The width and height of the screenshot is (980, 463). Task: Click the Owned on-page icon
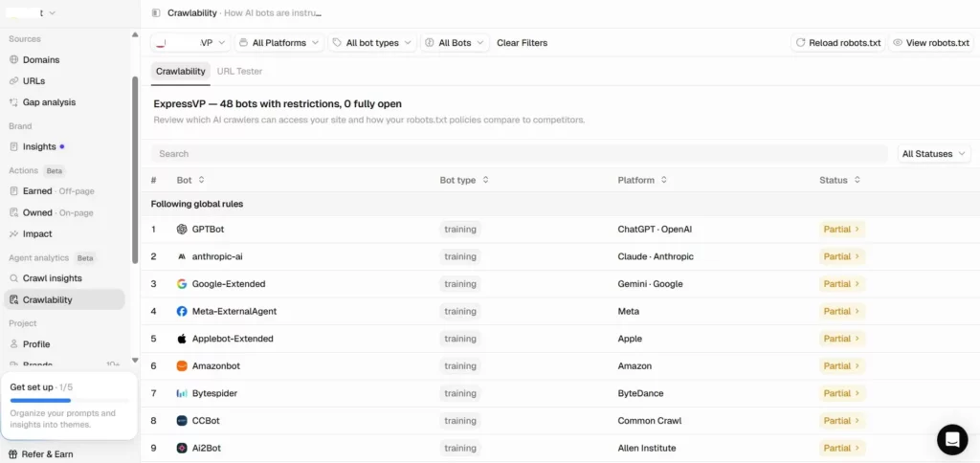13,212
